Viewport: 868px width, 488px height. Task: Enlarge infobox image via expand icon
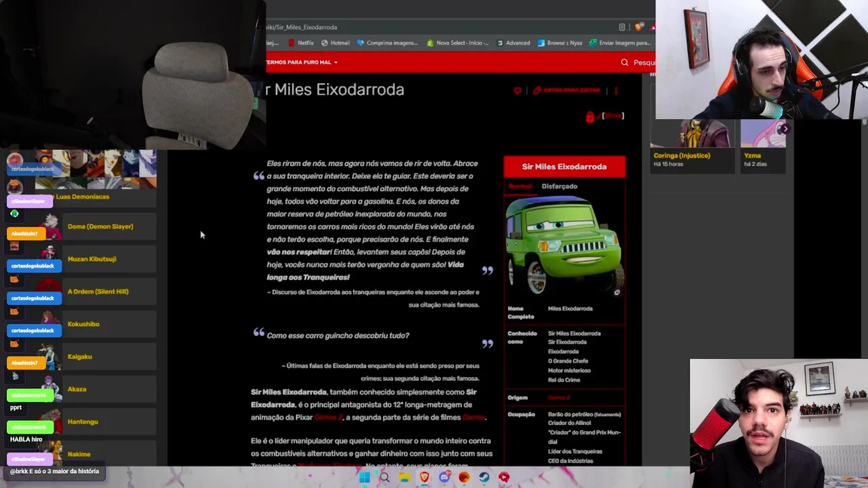click(616, 293)
